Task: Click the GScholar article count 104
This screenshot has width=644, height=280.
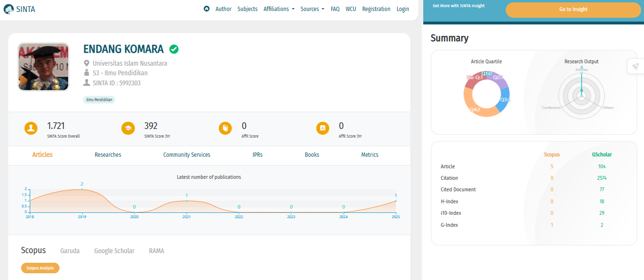Action: [602, 166]
